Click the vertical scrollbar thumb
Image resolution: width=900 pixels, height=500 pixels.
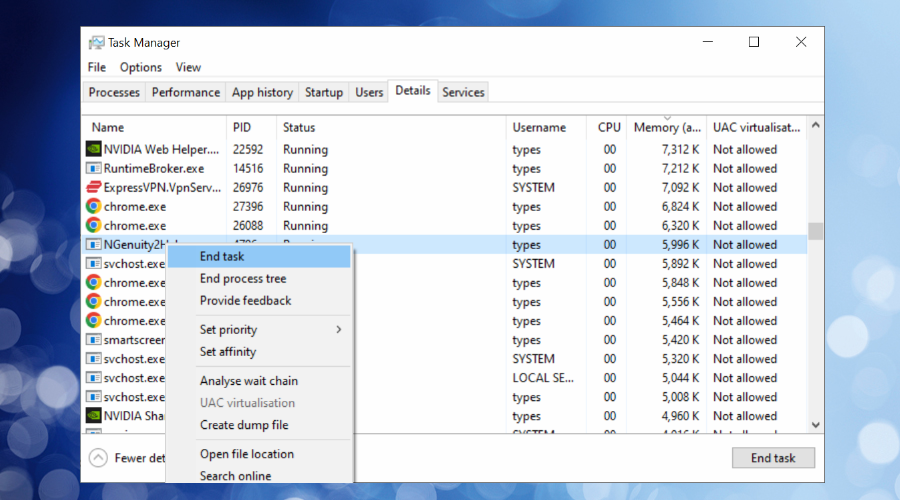click(x=816, y=231)
